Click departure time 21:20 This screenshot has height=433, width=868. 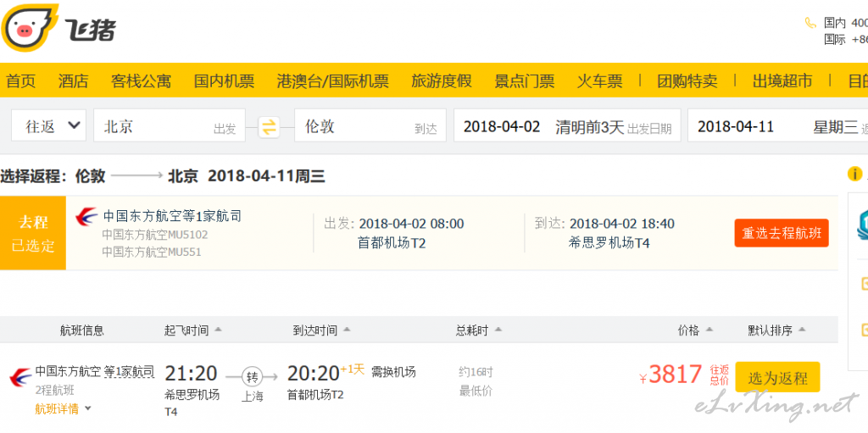click(x=191, y=373)
